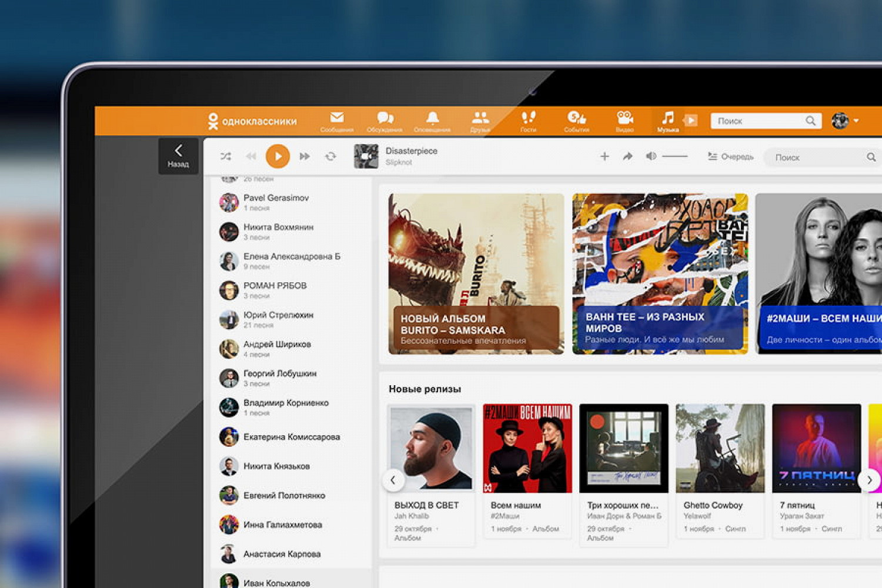Select the Music (Музыка) tab
Image resolution: width=882 pixels, height=588 pixels.
[x=668, y=121]
